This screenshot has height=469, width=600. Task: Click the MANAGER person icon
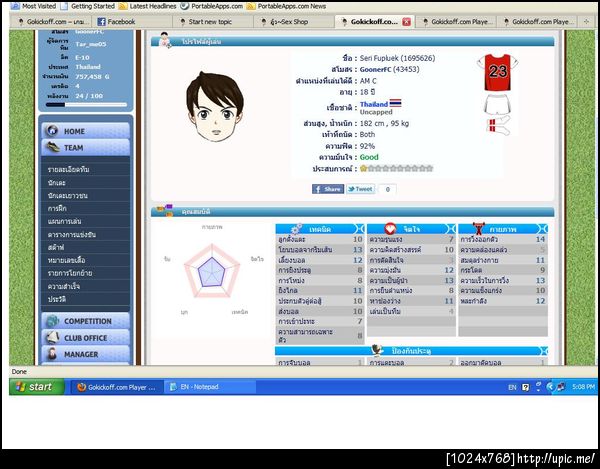[52, 354]
